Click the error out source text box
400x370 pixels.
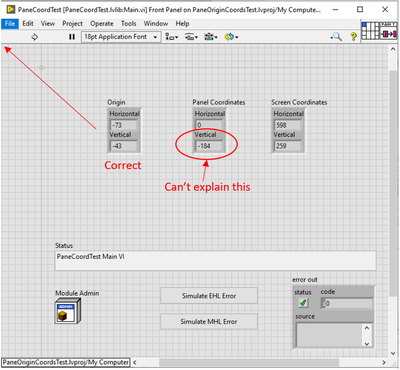(329, 335)
